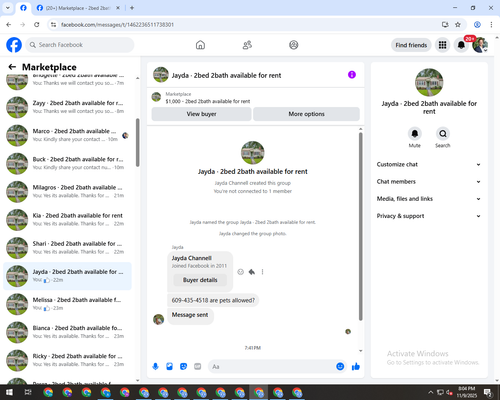Open the Facebook logo home link
500x400 pixels.
[x=14, y=45]
